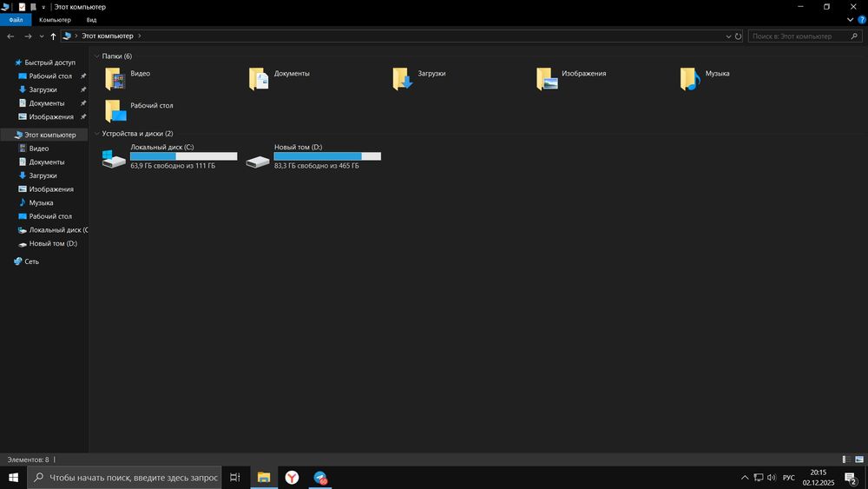
Task: Click the new folder quick access toolbar icon
Action: [x=33, y=7]
